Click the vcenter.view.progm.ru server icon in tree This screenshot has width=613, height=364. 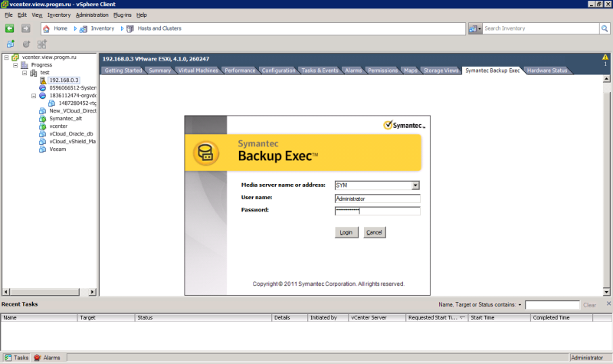tap(15, 57)
